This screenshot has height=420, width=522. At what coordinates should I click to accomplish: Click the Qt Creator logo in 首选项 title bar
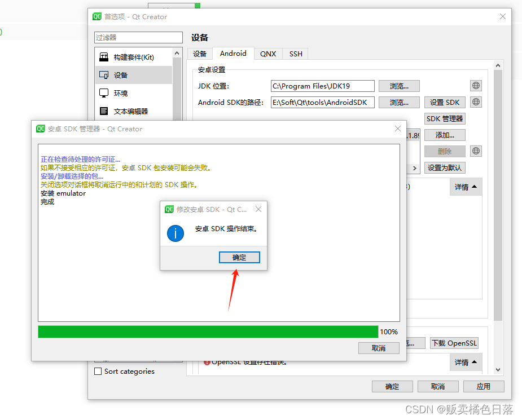click(96, 17)
